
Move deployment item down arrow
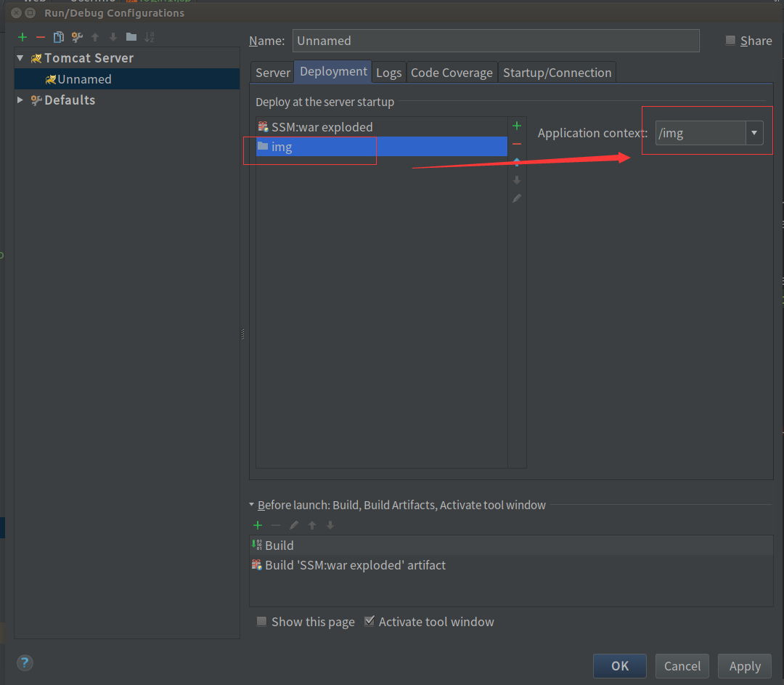(x=517, y=180)
